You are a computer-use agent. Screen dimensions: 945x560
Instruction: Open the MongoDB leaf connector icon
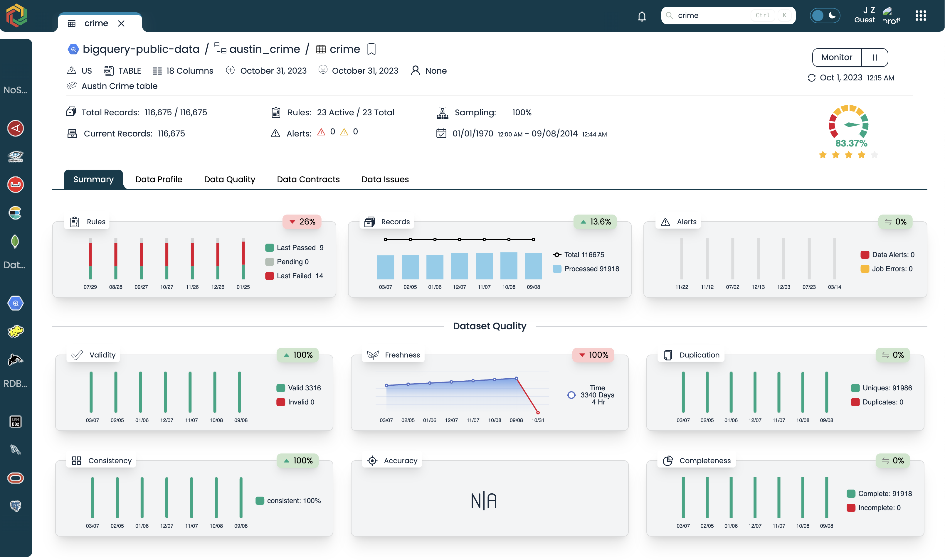(x=15, y=242)
